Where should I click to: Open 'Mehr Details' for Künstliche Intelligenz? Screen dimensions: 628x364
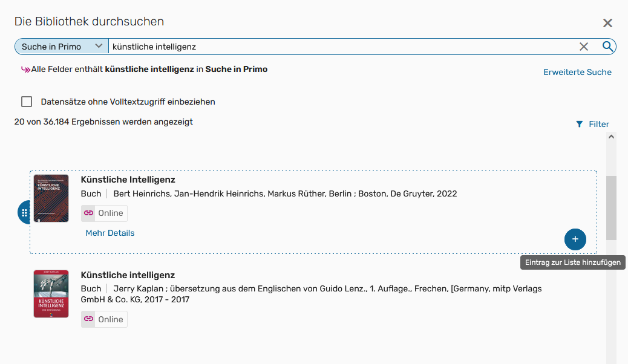tap(110, 233)
